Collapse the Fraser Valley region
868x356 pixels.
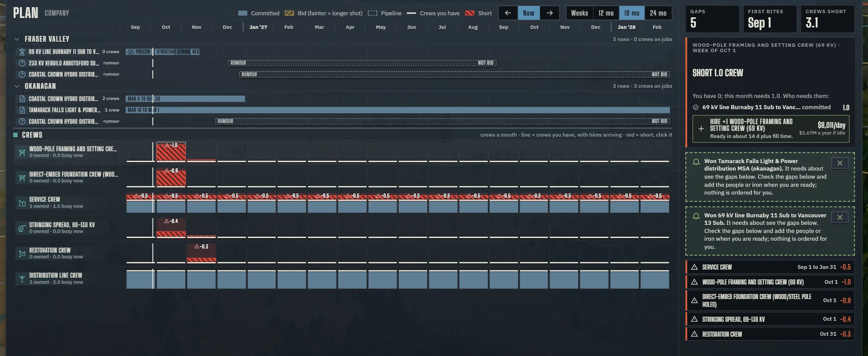(x=17, y=39)
